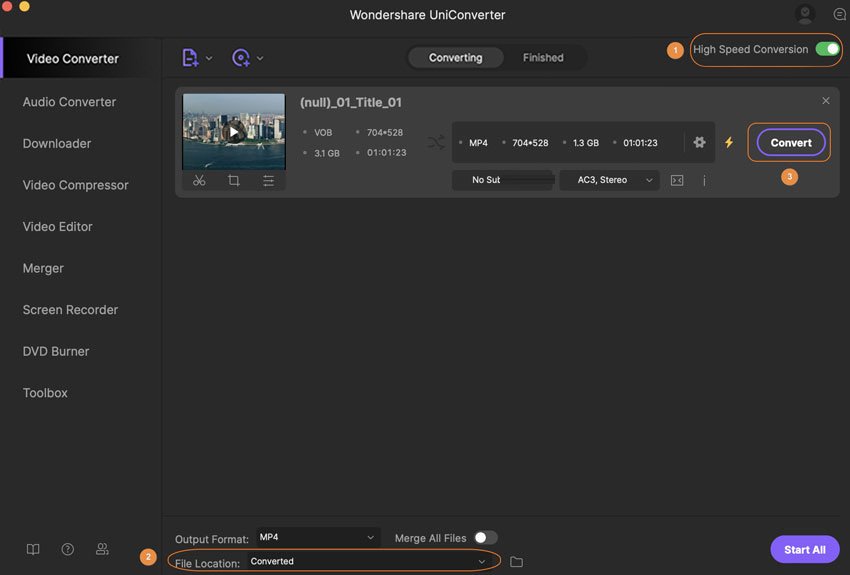850x575 pixels.
Task: Open the feedback message icon
Action: (839, 14)
